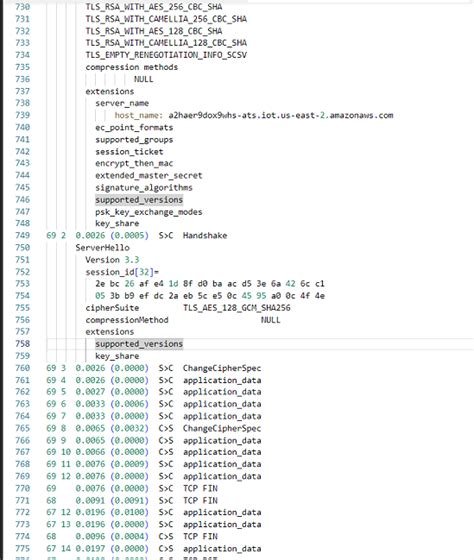
Task: Click the first TCP FIN line 770
Action: tap(132, 488)
